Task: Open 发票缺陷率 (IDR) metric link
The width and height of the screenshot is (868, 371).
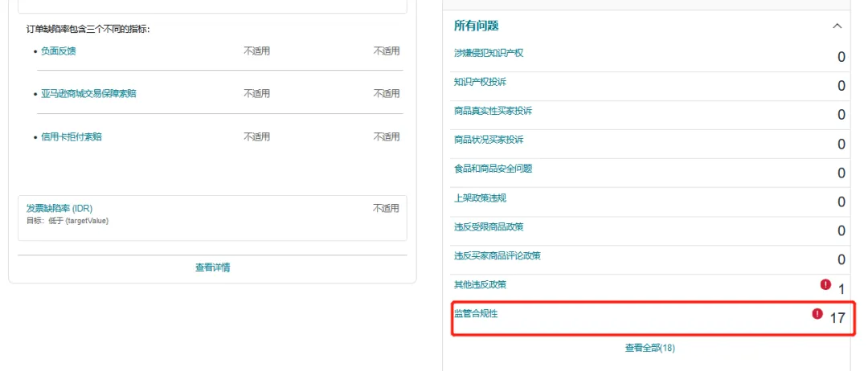Action: [59, 209]
